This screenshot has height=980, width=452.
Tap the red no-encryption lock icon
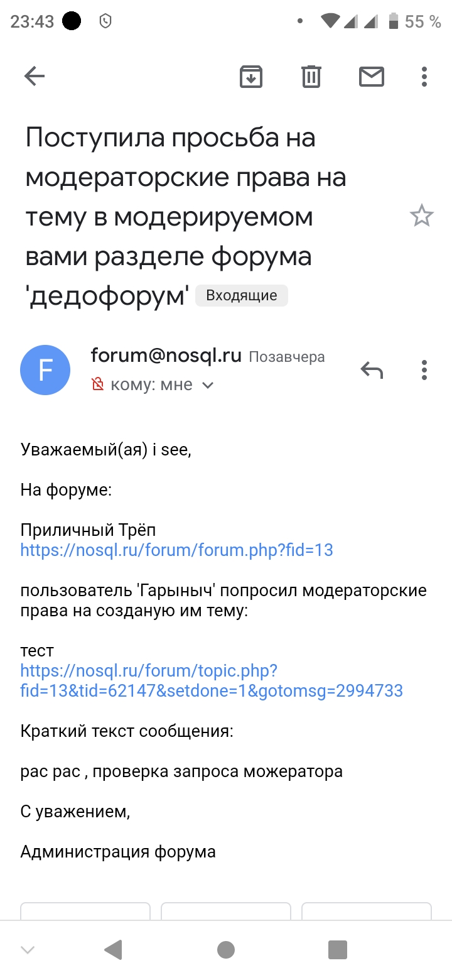(x=98, y=384)
